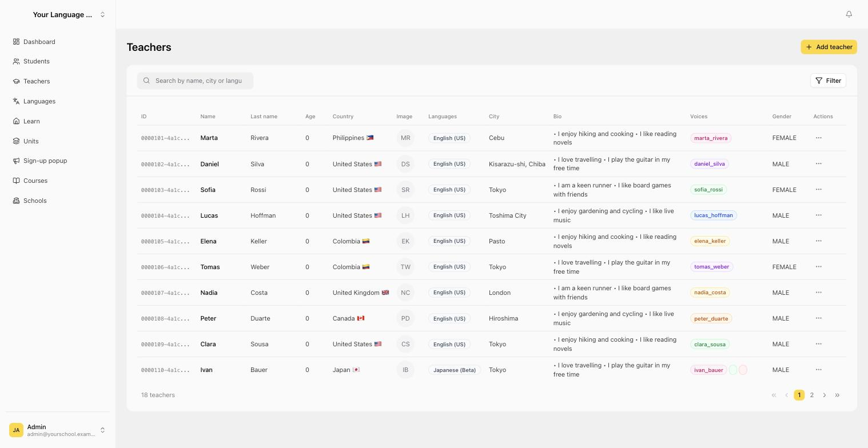The image size is (868, 448).
Task: Expand the Admin account menu chevron
Action: pyautogui.click(x=102, y=430)
